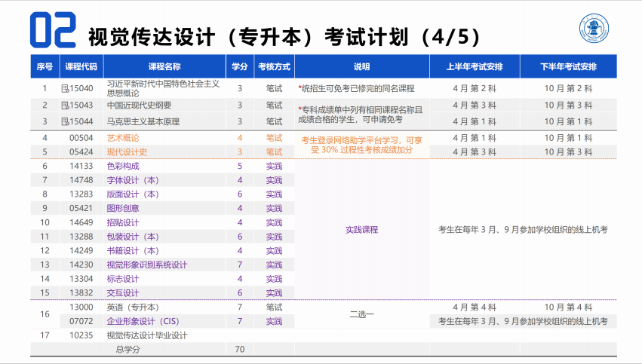
Task: Select the 视觉形象识别系统设计 course entry
Action: click(147, 265)
